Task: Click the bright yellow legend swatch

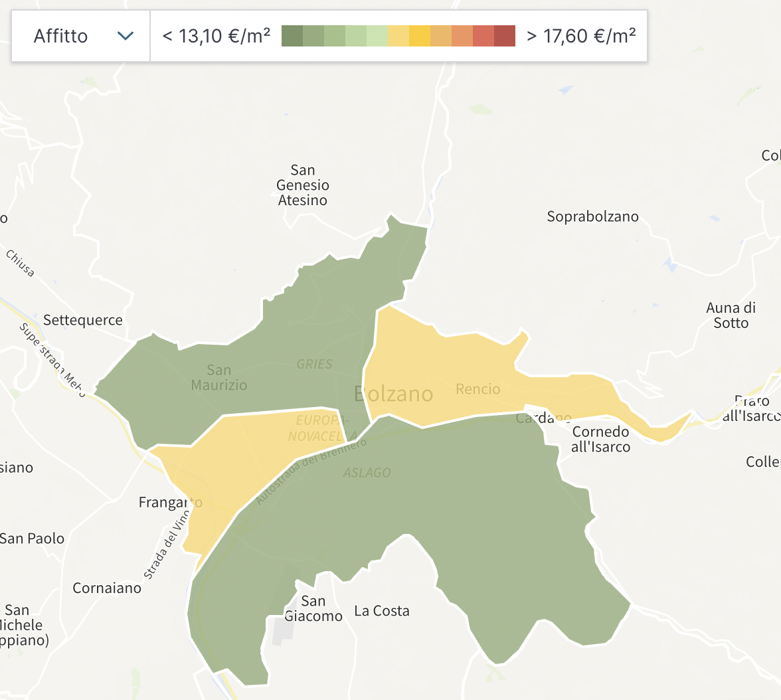Action: [420, 36]
